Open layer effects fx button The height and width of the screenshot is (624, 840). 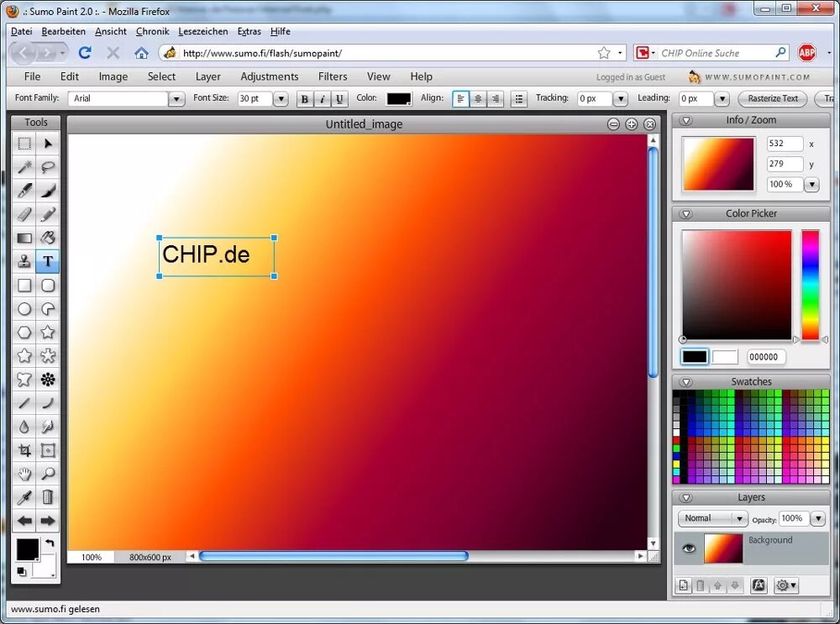coord(759,585)
